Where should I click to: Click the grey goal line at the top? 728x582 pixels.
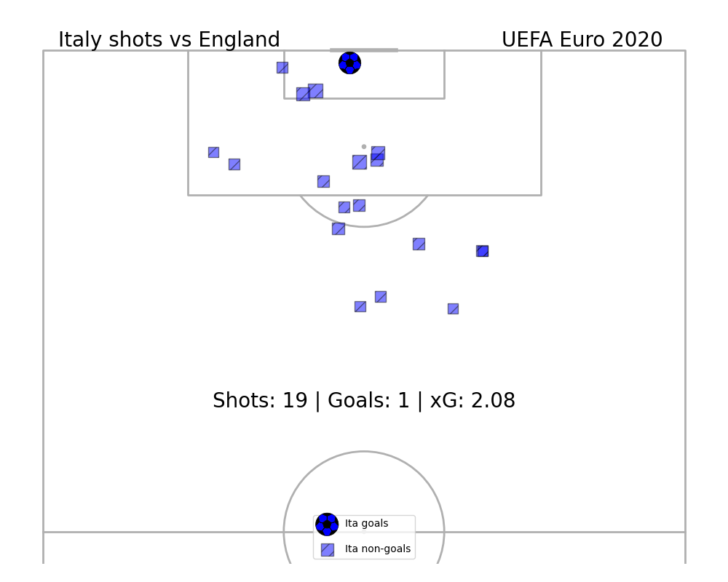(364, 49)
